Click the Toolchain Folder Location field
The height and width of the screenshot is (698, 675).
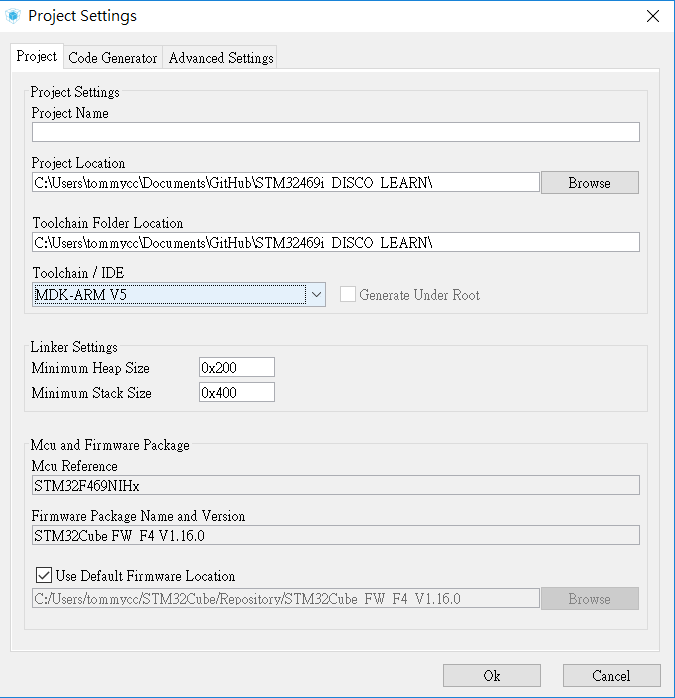point(335,242)
